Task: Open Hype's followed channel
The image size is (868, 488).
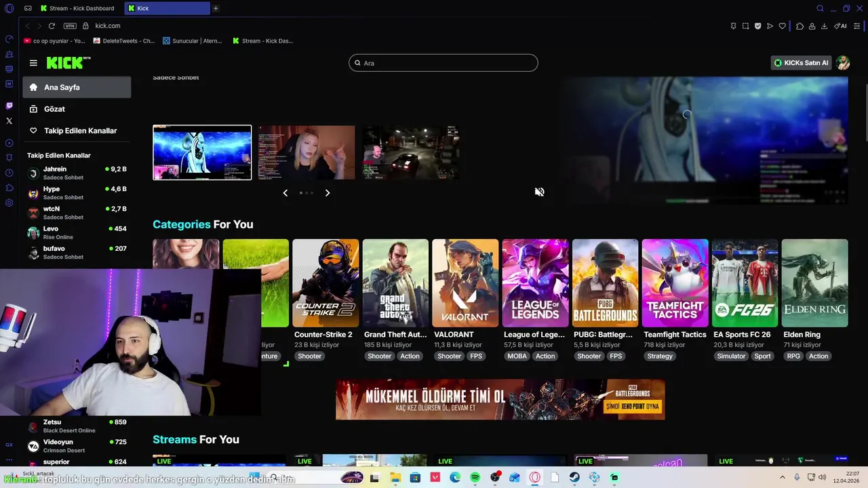Action: 77,193
